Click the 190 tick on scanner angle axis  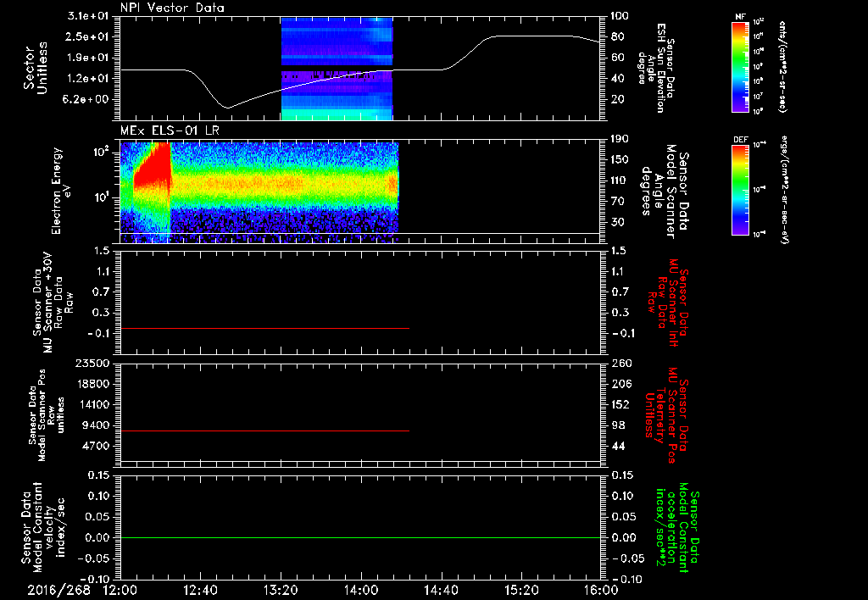coord(620,139)
